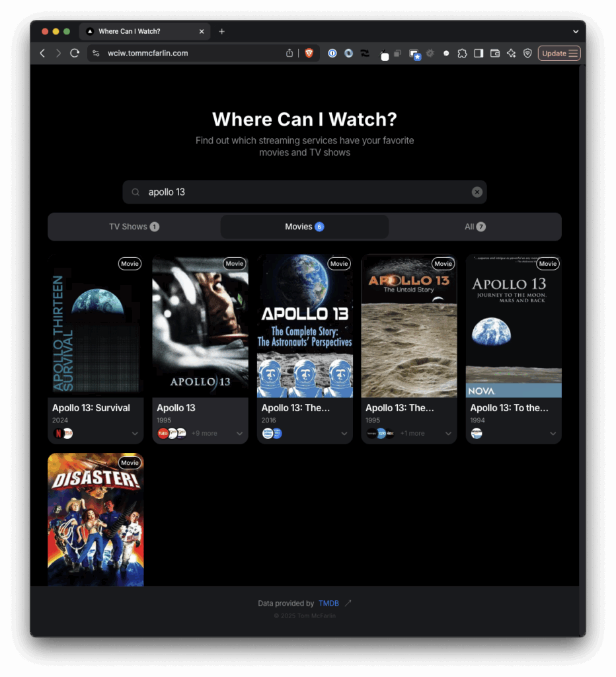Viewport: 616px width, 677px height.
Task: Open site settings icon in address bar
Action: point(96,53)
